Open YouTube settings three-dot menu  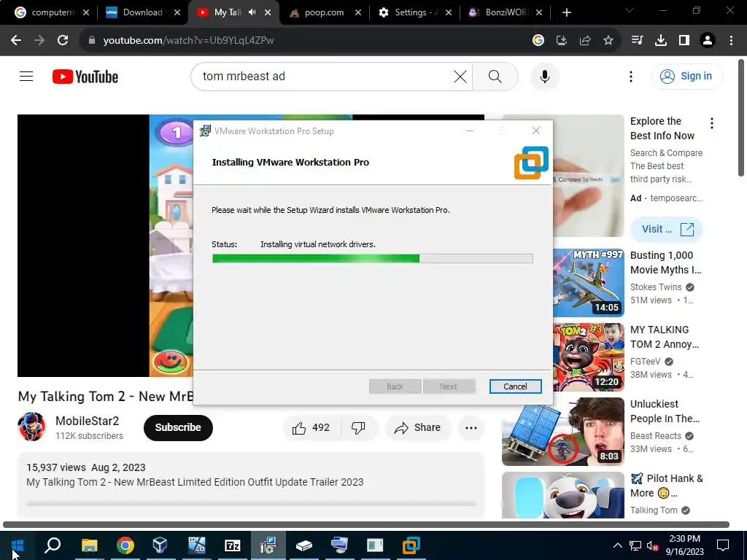pyautogui.click(x=631, y=76)
